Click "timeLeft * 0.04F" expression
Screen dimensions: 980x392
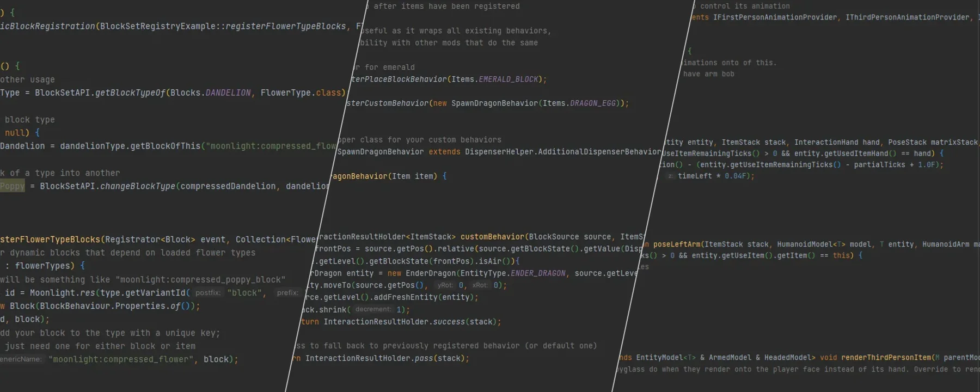pos(712,175)
